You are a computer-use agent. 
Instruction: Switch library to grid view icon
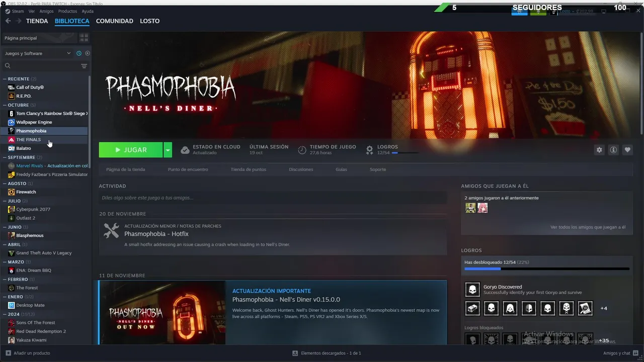click(84, 38)
